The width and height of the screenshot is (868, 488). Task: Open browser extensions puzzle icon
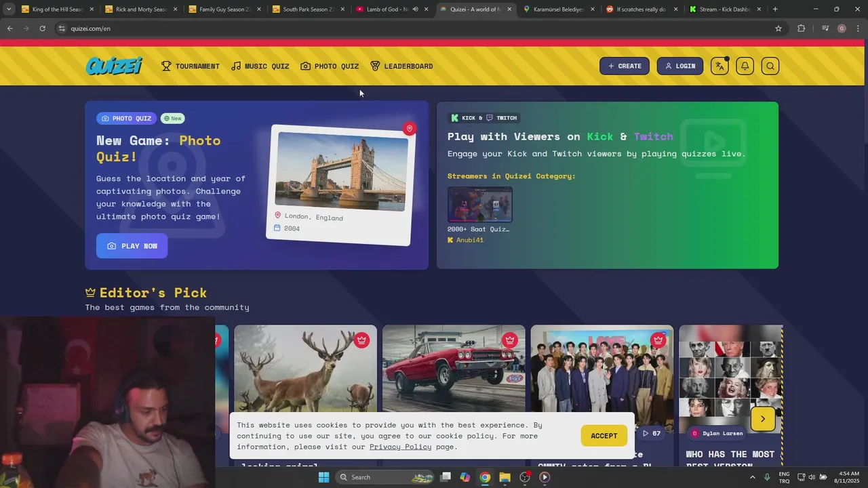pyautogui.click(x=801, y=28)
